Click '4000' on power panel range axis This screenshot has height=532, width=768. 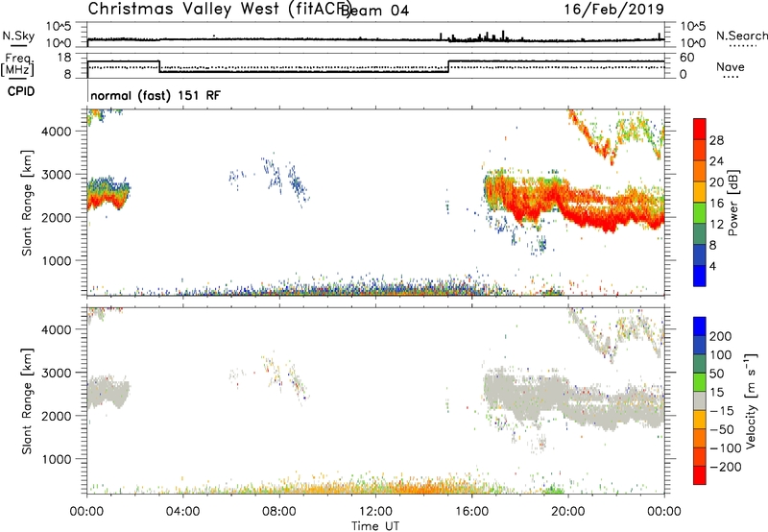point(57,132)
